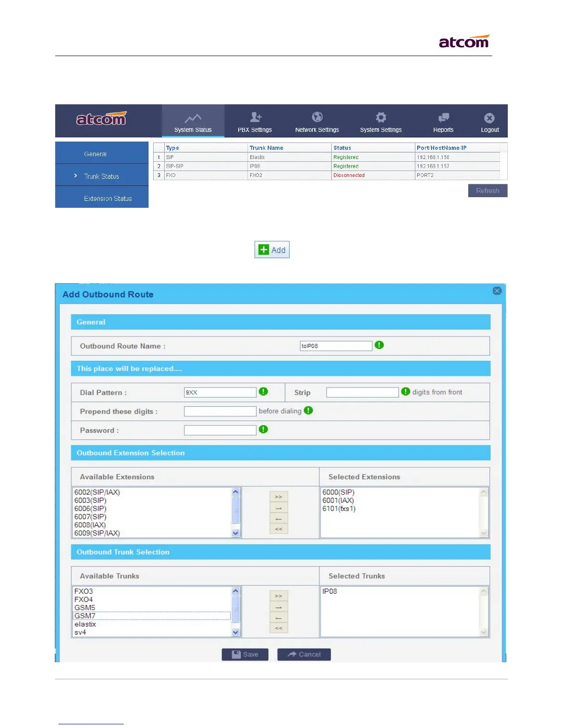This screenshot has width=563, height=728.
Task: Select 6101(fxs1) in Selected Extensions
Action: pos(339,509)
